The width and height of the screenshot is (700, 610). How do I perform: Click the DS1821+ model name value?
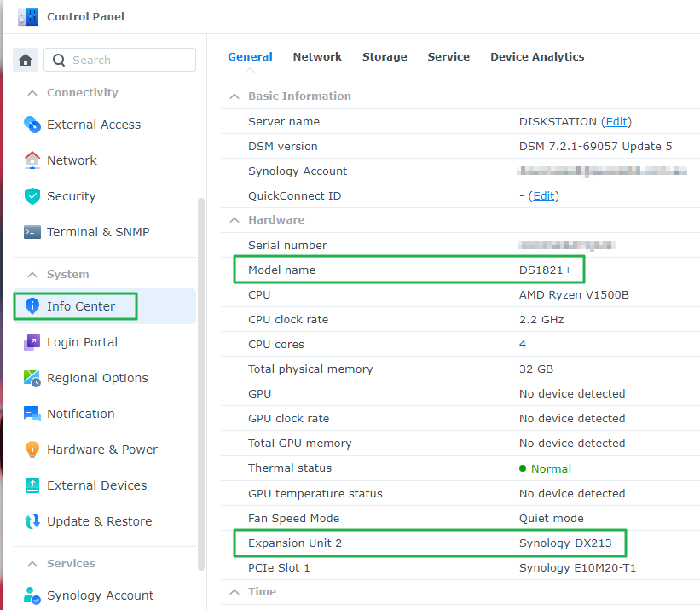[x=545, y=270]
